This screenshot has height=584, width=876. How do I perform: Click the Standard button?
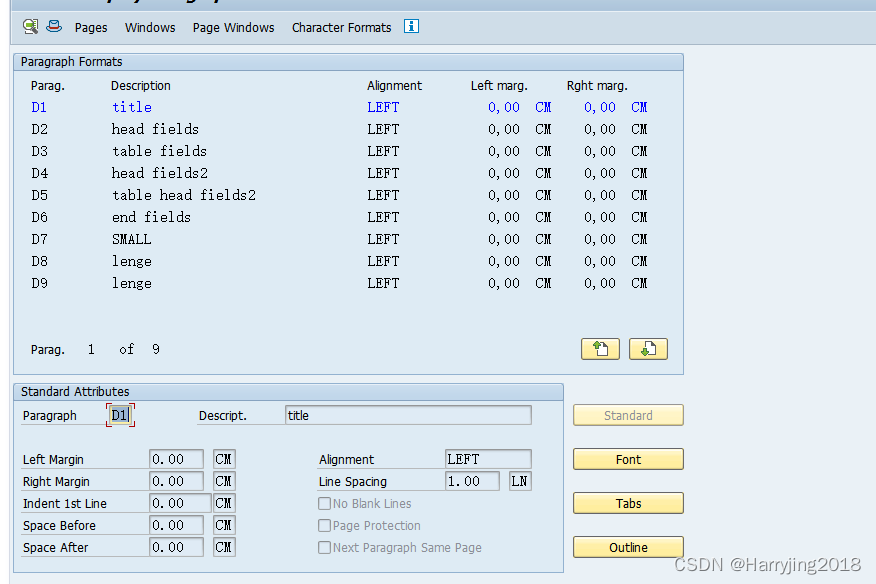(x=628, y=415)
